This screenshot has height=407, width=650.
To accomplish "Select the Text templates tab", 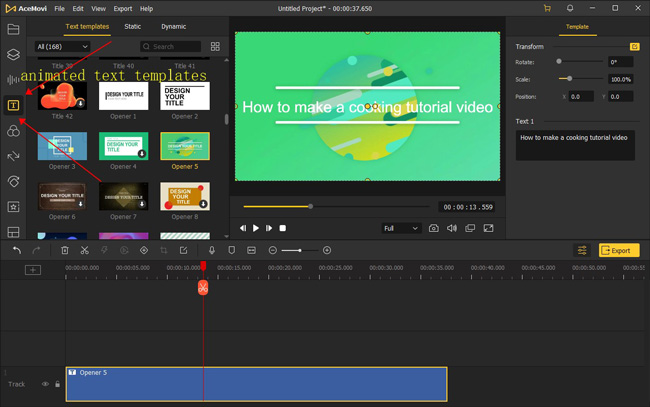I will [x=87, y=27].
